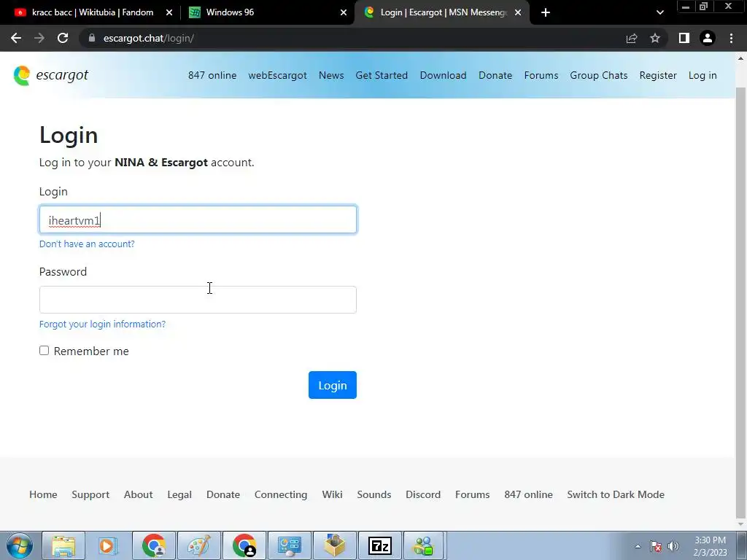This screenshot has height=560, width=747.
Task: Open Get Started in header nav
Action: coord(382,75)
